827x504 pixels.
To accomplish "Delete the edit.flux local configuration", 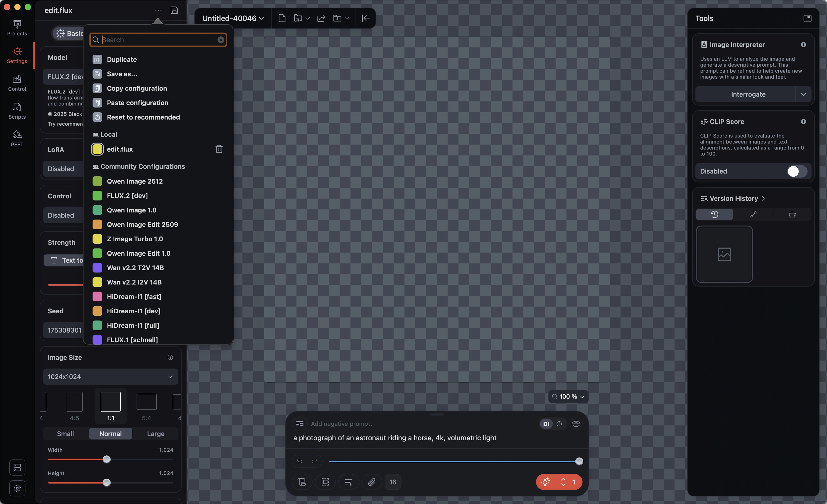I will coord(219,149).
